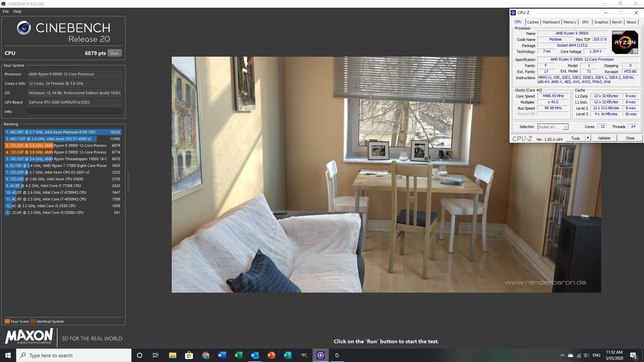The height and width of the screenshot is (362, 644).
Task: Click the ENG language indicator
Action: [596, 355]
